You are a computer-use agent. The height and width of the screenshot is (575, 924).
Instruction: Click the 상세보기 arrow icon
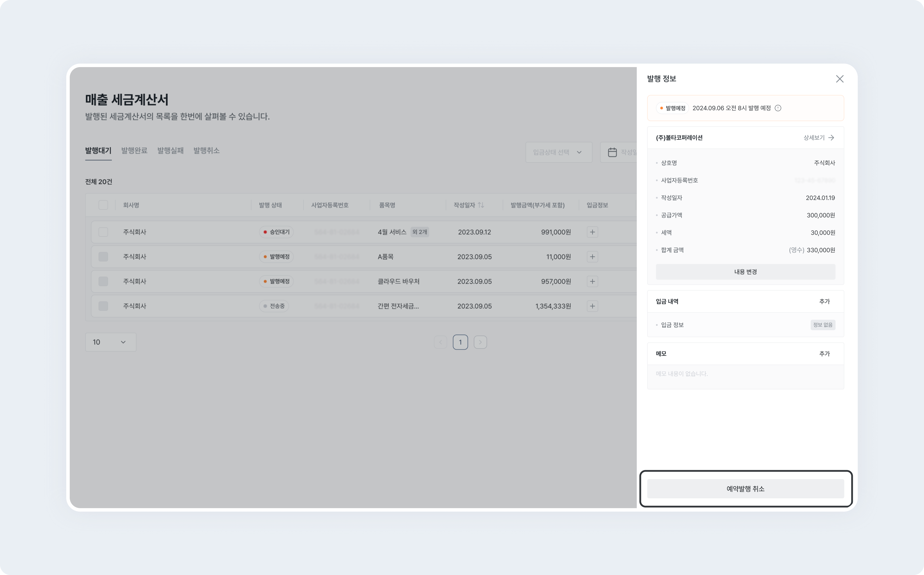click(831, 138)
